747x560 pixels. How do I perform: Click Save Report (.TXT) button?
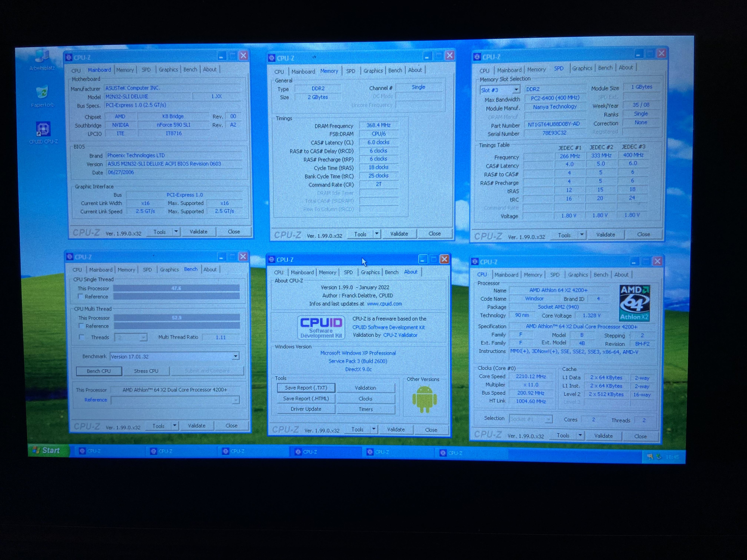[306, 388]
